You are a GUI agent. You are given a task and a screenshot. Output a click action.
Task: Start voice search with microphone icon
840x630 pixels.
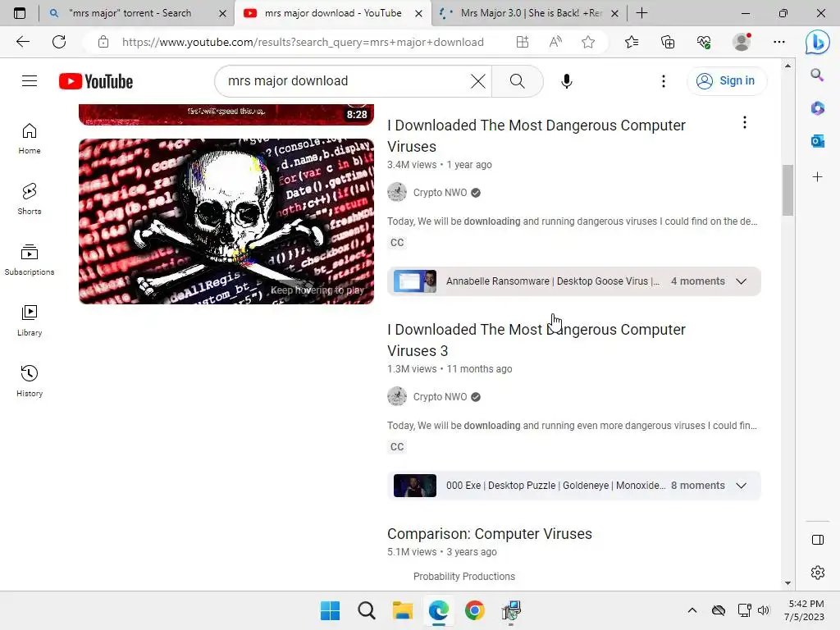point(566,81)
